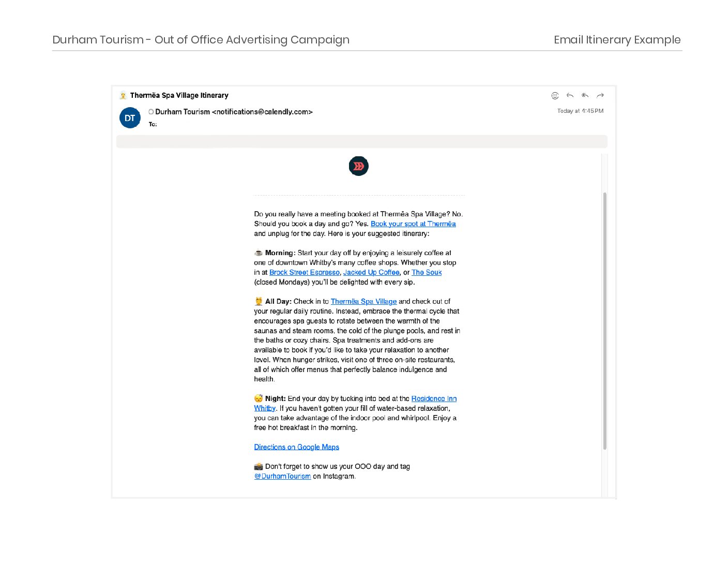Click the Forward arrow icon
728x563 pixels.
click(x=600, y=96)
